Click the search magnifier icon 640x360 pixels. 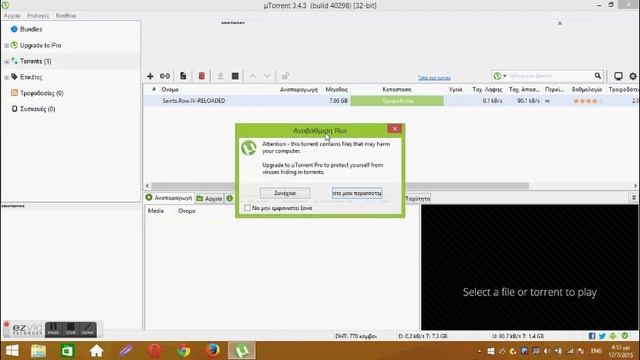click(598, 76)
